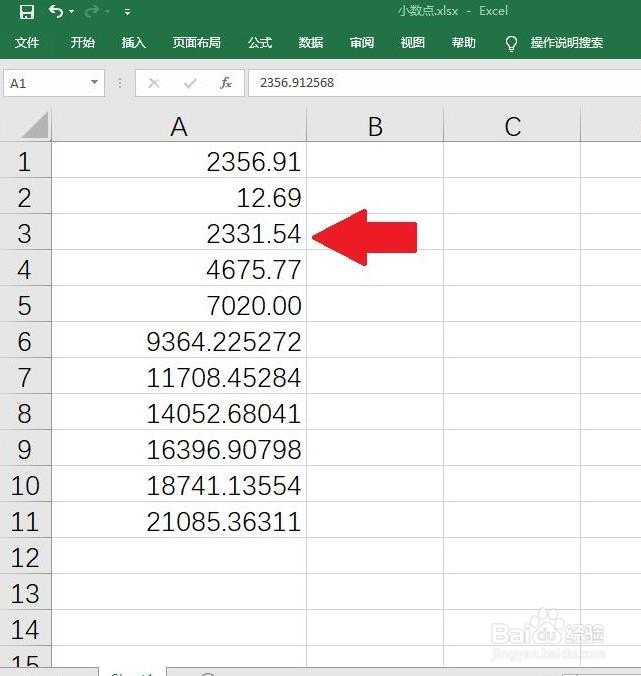Select row 3 header

click(x=25, y=234)
